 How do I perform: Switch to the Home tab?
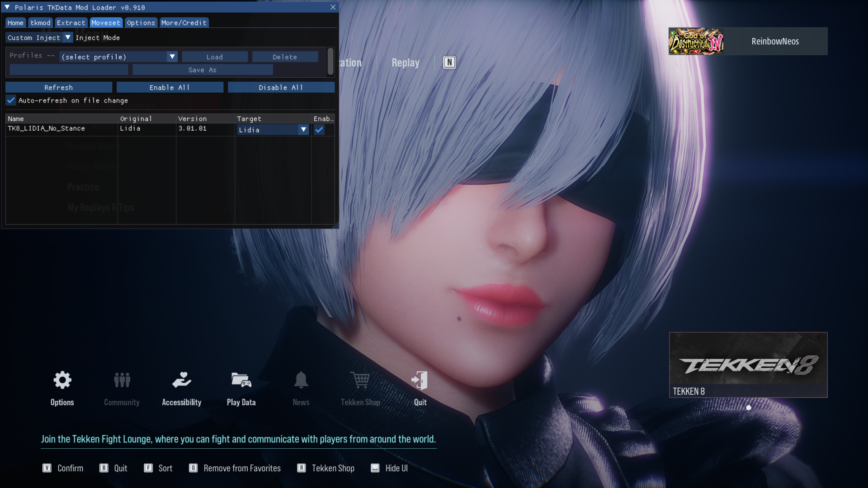pyautogui.click(x=15, y=23)
